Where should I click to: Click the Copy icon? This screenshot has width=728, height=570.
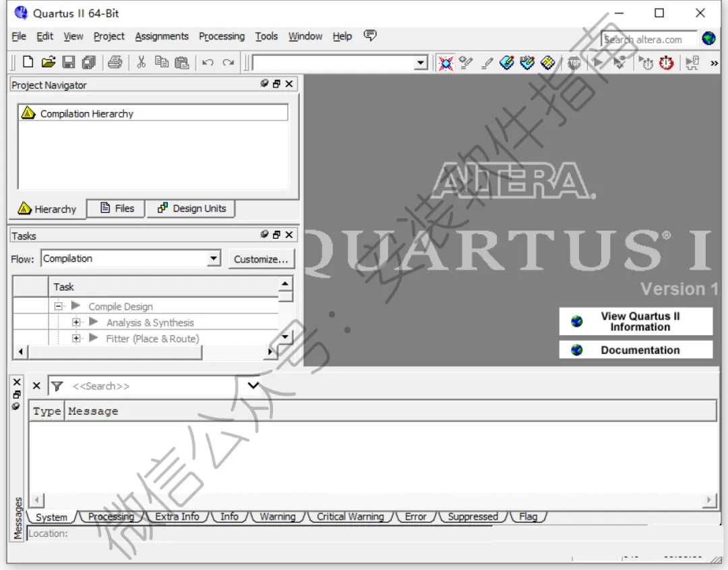click(x=161, y=62)
